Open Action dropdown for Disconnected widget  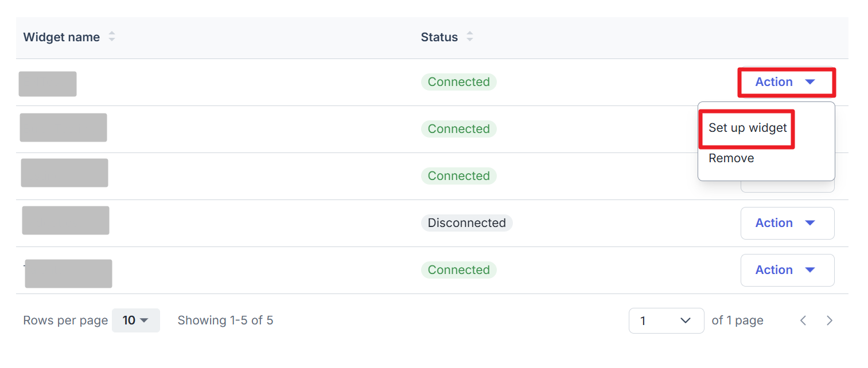pos(787,223)
